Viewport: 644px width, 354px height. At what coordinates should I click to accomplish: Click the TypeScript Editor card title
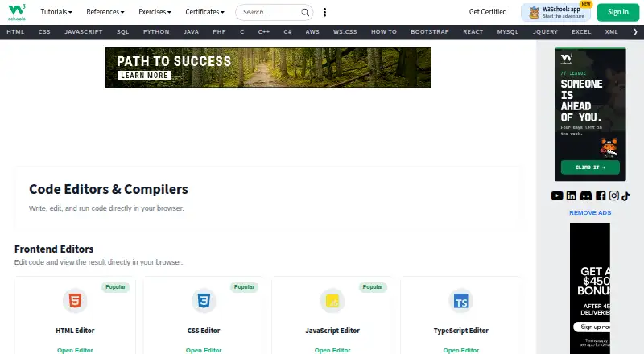(460, 331)
